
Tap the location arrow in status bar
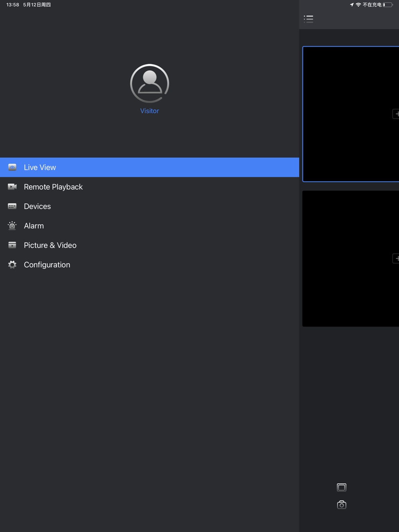(x=352, y=5)
